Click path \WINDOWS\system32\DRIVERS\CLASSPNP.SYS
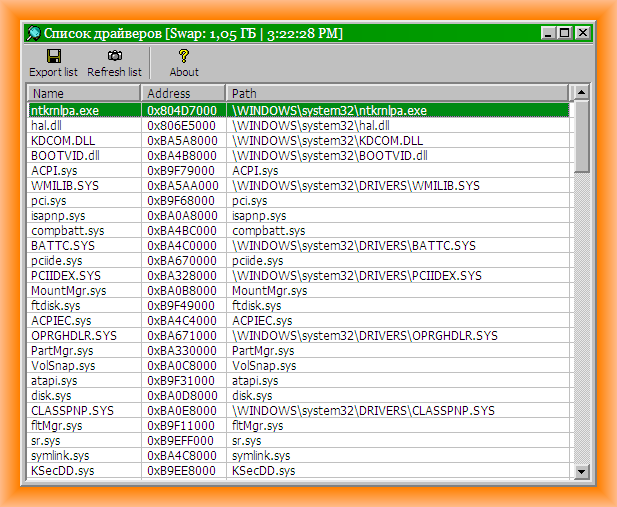This screenshot has width=617, height=507. coord(363,410)
